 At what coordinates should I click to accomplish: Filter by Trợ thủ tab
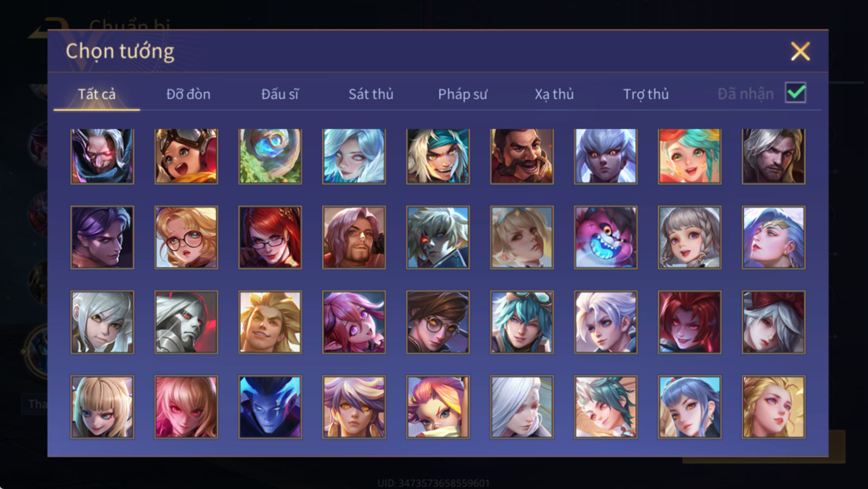tap(646, 94)
